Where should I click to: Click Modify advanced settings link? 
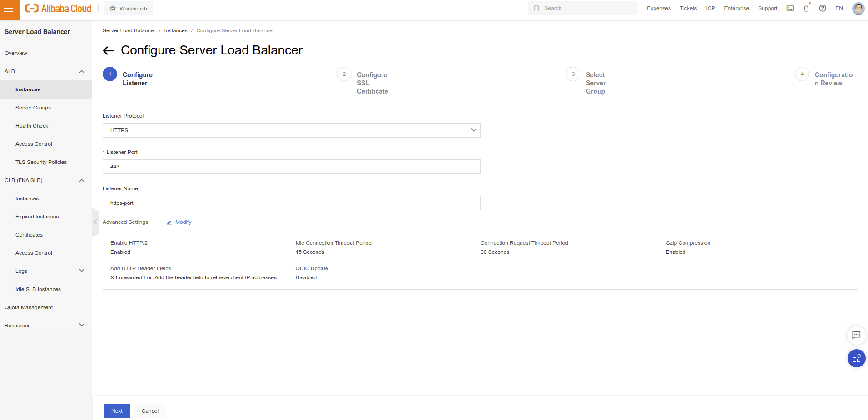click(179, 222)
